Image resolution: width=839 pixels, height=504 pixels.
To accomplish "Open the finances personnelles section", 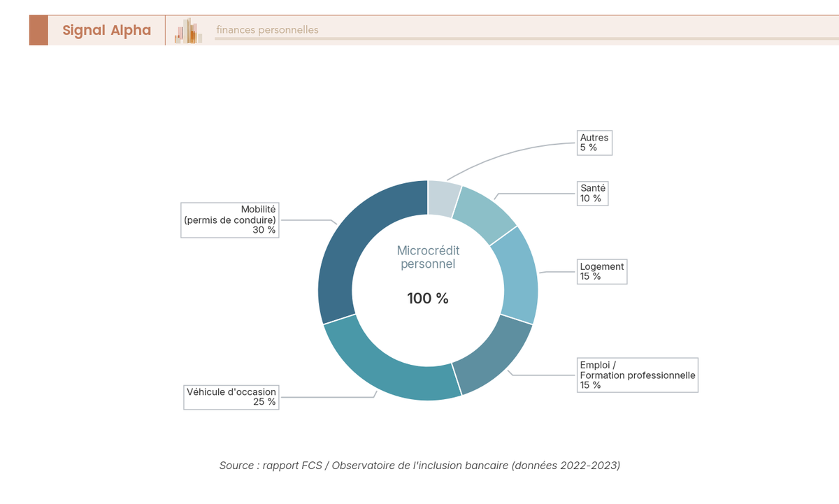I will [x=268, y=29].
